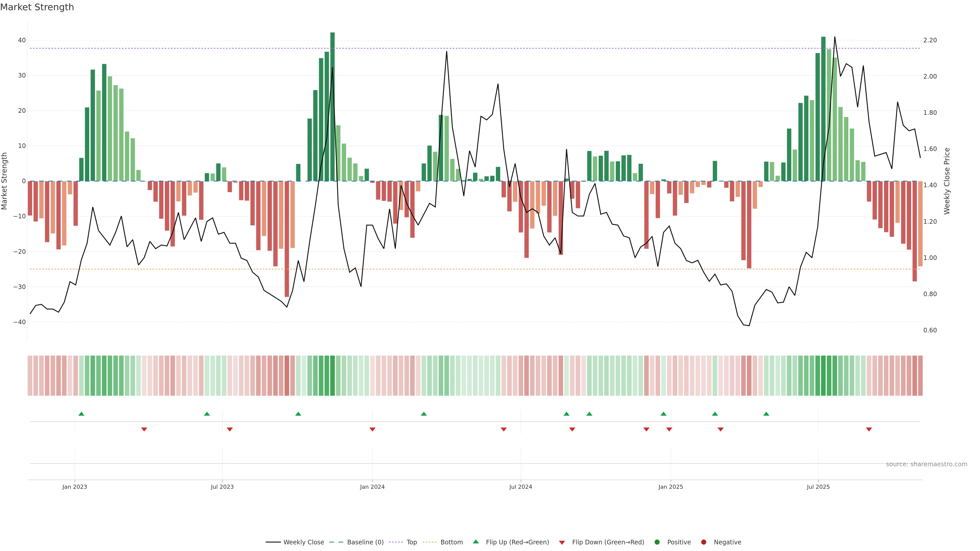This screenshot has width=980, height=551.
Task: Click the Market Strength y-axis title
Action: tap(5, 181)
